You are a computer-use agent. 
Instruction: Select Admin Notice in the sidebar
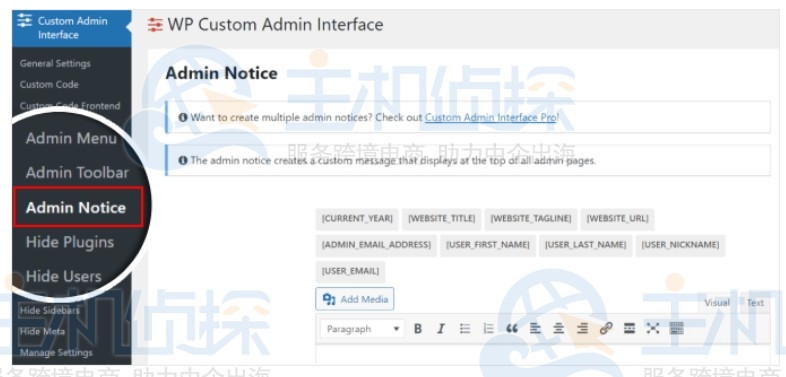point(76,208)
